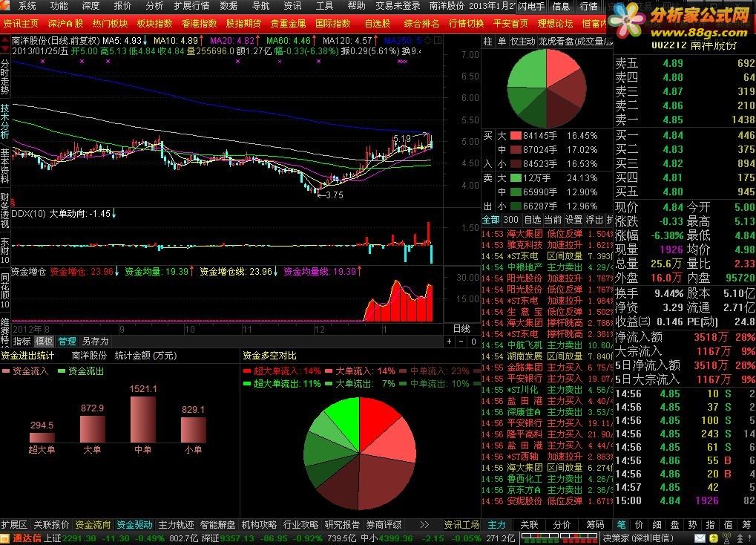Image resolution: width=756 pixels, height=545 pixels.
Task: Click the diamond icon above main chart
Action: [x=427, y=41]
